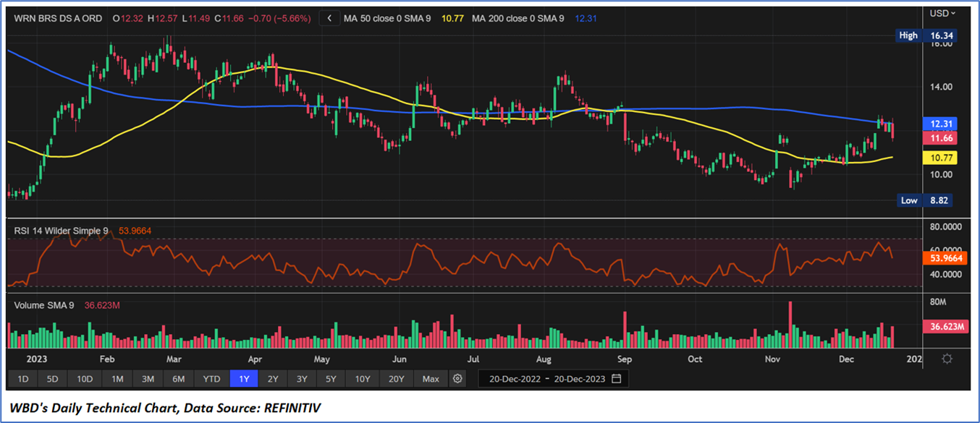
Task: Select the 5Y time range
Action: pos(330,379)
